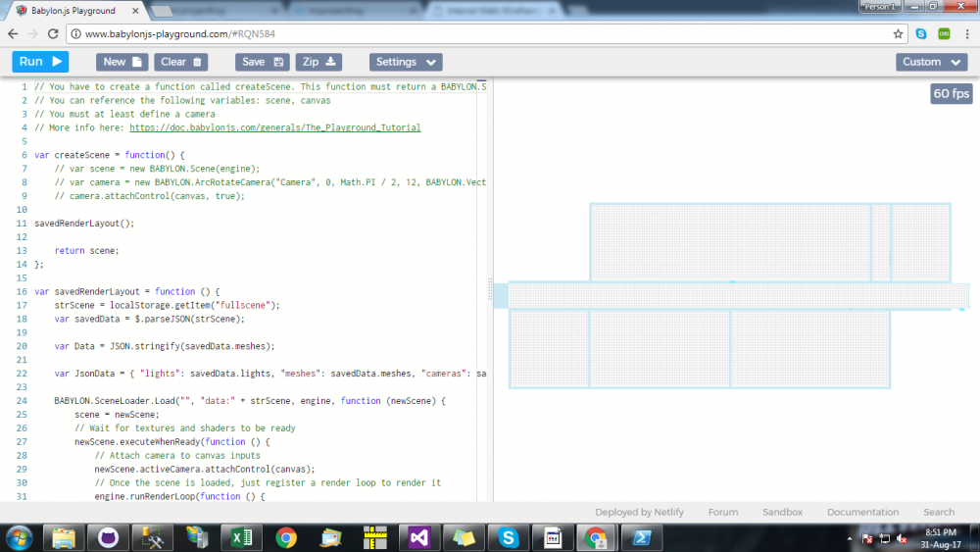Show hidden system tray icons

pyautogui.click(x=850, y=538)
